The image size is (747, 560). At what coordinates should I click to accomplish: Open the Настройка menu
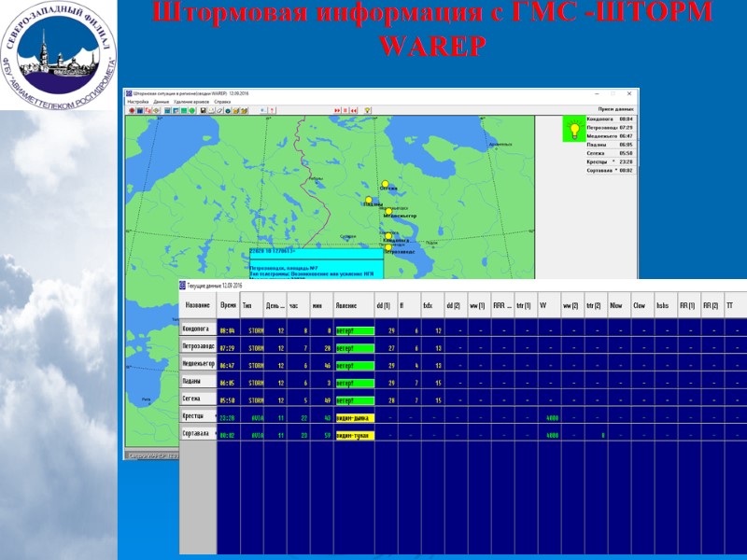138,102
